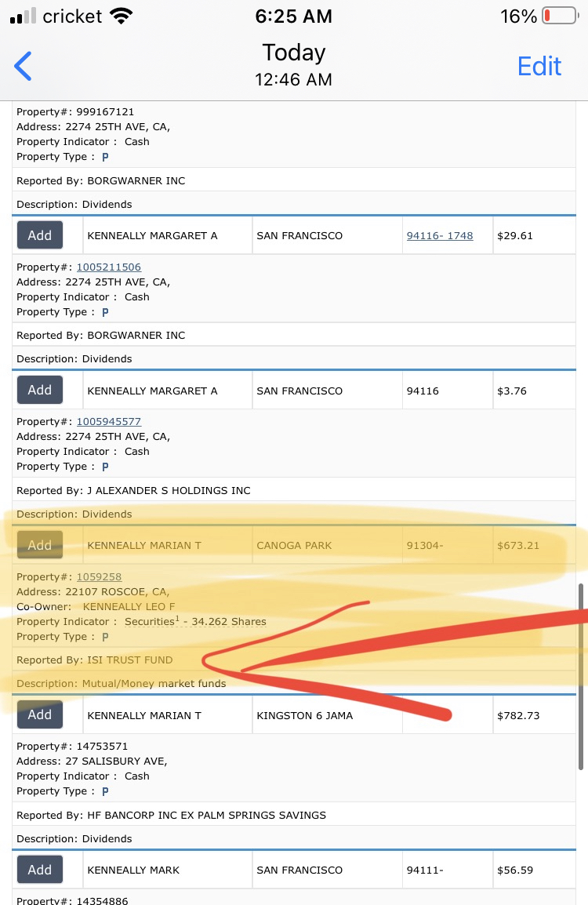588x905 pixels.
Task: Click Reported By: HF BANCORP INC row
Action: coord(294,815)
